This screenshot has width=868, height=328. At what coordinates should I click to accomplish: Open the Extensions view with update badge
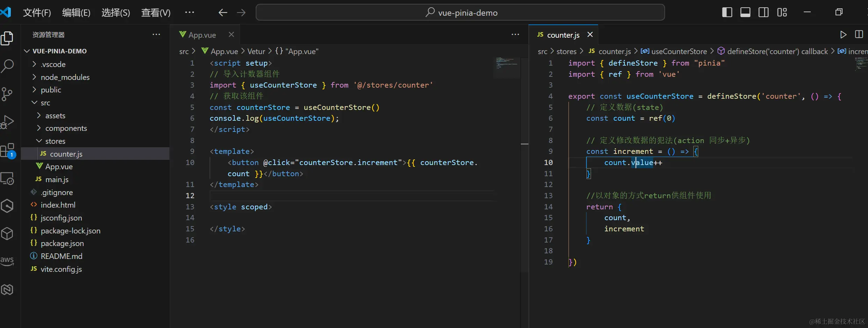[x=8, y=151]
